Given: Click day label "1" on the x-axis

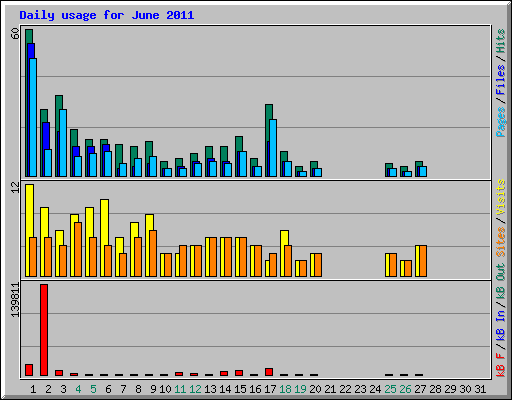Looking at the screenshot, I should (x=33, y=389).
